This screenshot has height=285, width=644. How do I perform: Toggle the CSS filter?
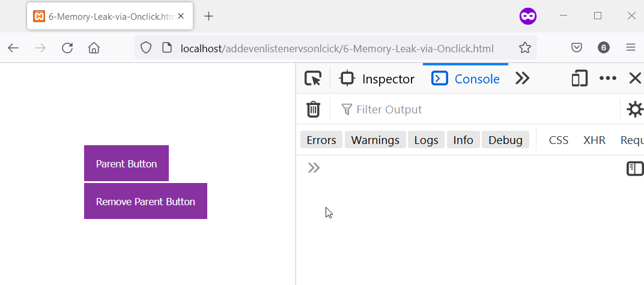coord(559,140)
